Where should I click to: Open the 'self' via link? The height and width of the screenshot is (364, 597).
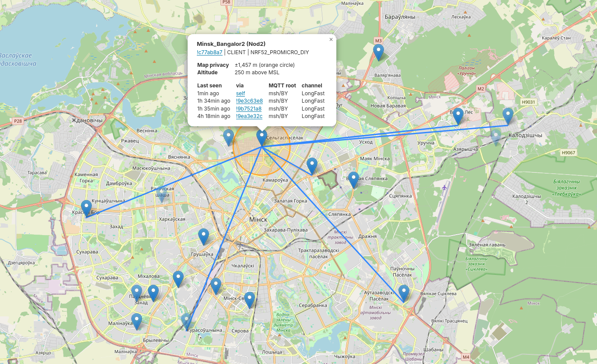pyautogui.click(x=241, y=94)
